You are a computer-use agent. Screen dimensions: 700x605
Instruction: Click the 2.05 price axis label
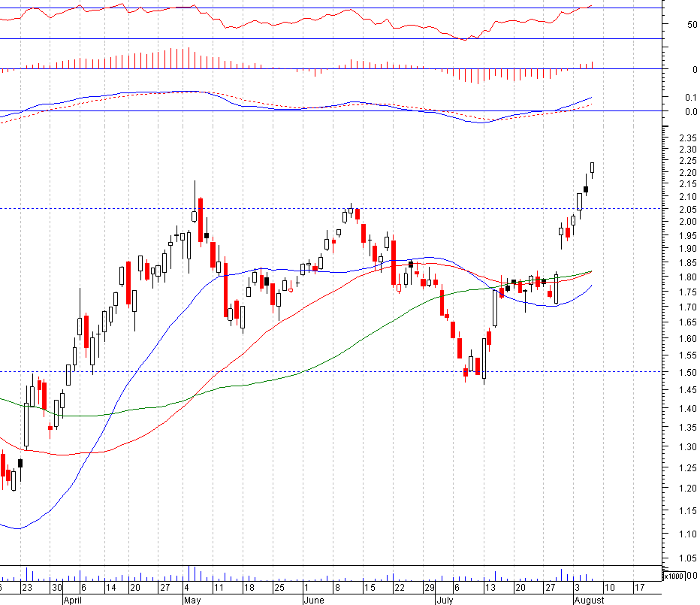tap(687, 209)
